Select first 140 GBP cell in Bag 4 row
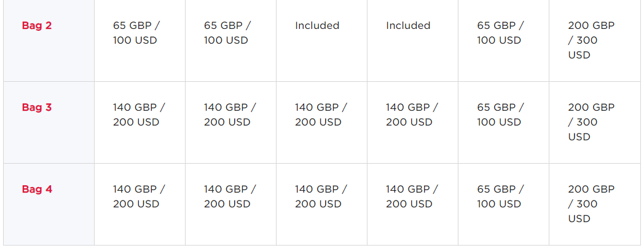 (x=139, y=197)
